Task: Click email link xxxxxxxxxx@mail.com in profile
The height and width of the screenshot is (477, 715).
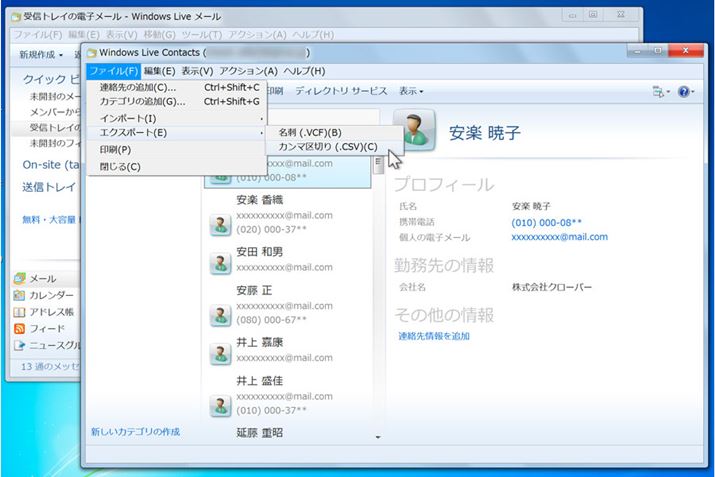Action: coord(560,237)
